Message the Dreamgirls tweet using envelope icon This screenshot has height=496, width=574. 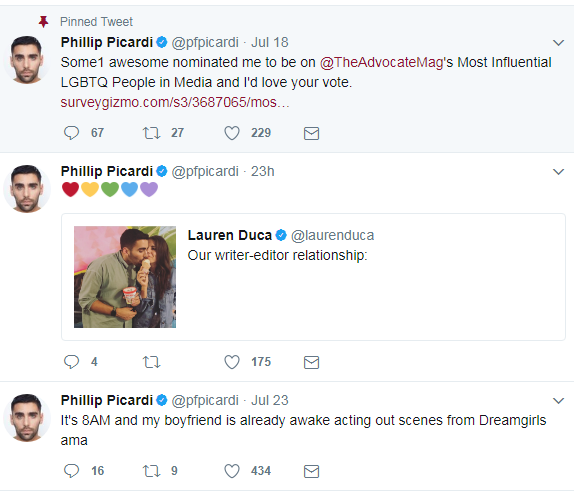click(x=312, y=471)
